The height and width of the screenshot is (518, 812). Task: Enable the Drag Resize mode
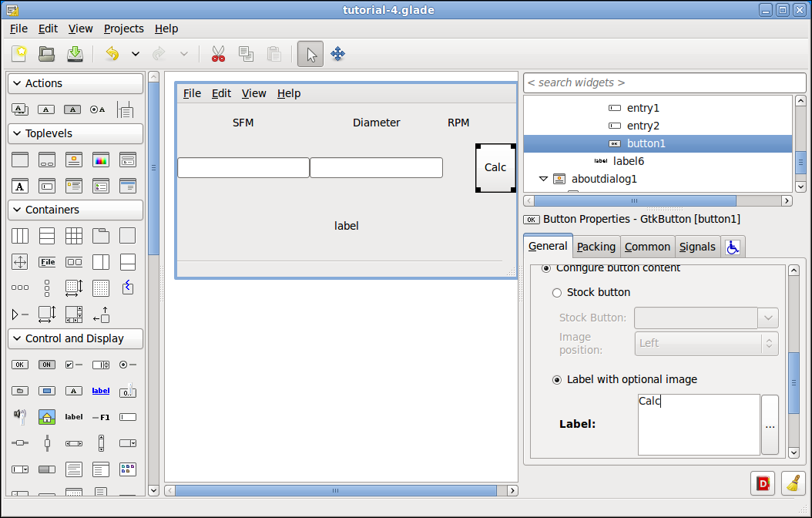(x=337, y=54)
